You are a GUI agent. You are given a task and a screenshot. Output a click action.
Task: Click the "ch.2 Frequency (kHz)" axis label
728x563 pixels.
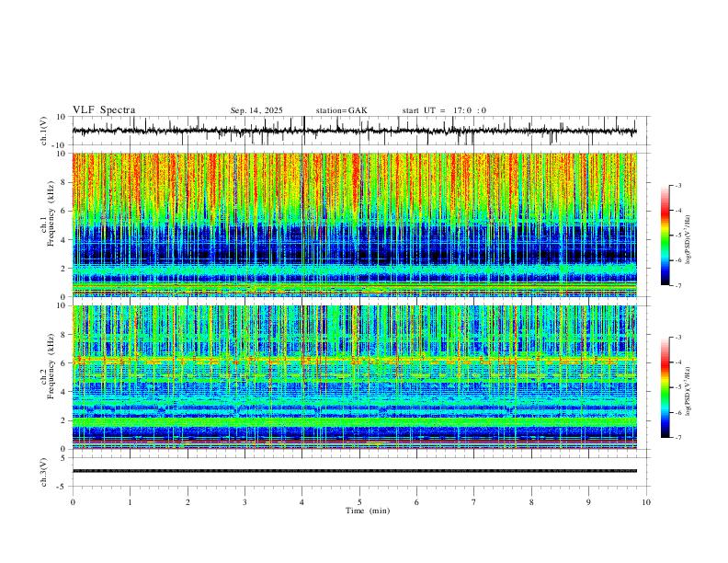(48, 366)
